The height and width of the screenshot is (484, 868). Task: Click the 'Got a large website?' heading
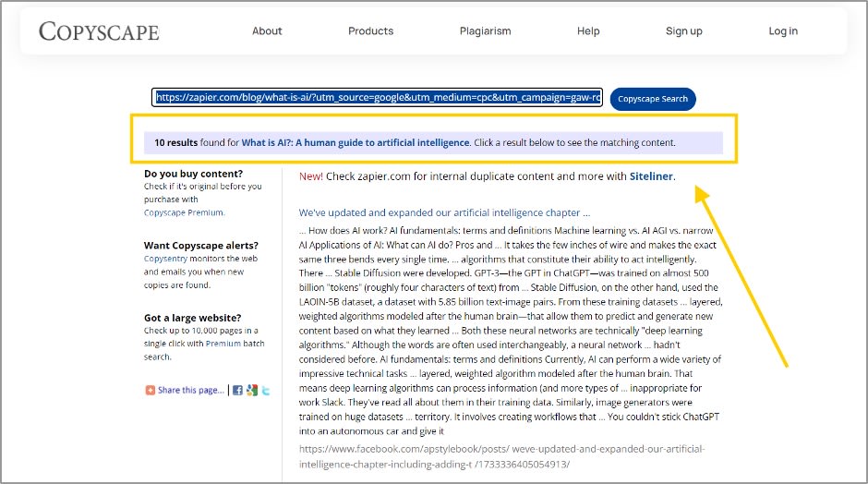(193, 318)
